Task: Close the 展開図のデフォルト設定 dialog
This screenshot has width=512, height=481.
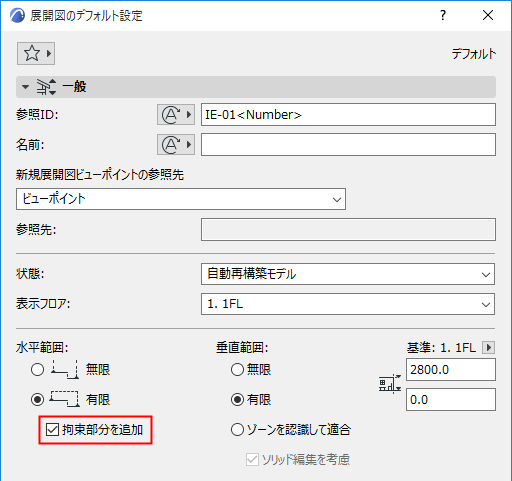Action: tap(488, 15)
